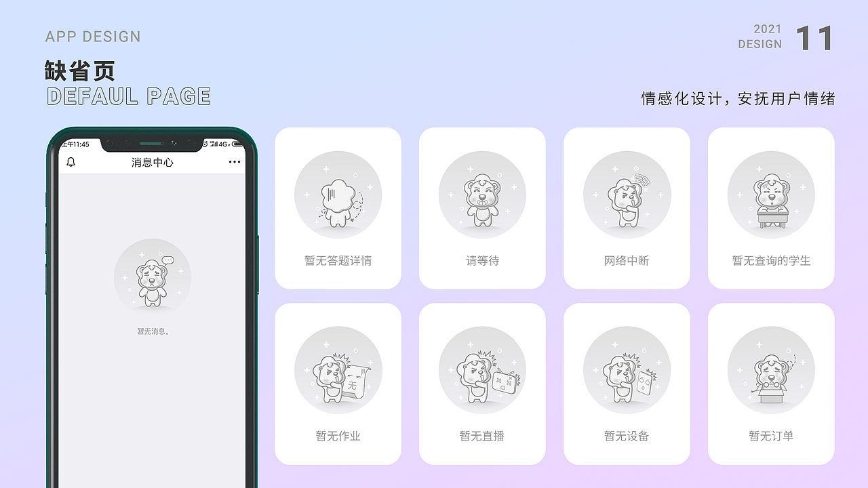This screenshot has height=488, width=868.
Task: Click the battery icon in phone status bar
Action: (237, 144)
